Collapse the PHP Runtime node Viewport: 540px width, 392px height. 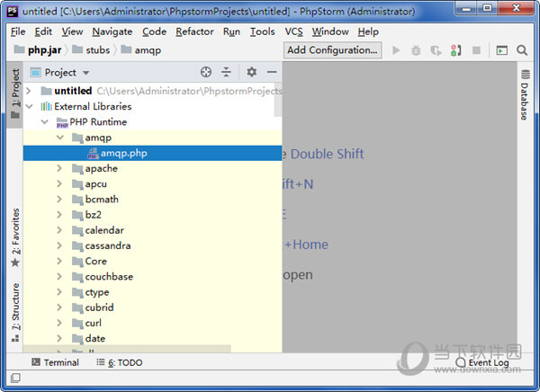pyautogui.click(x=44, y=122)
